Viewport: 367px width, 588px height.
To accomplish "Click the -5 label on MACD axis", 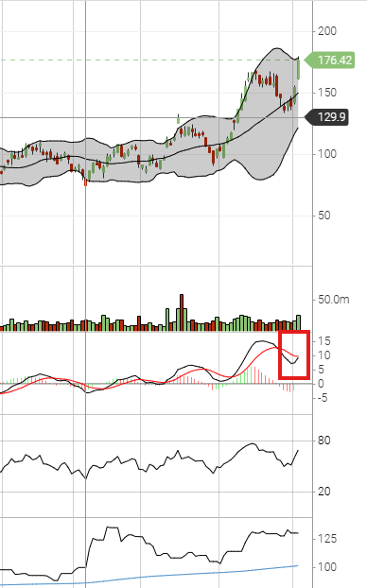I will pyautogui.click(x=323, y=398).
